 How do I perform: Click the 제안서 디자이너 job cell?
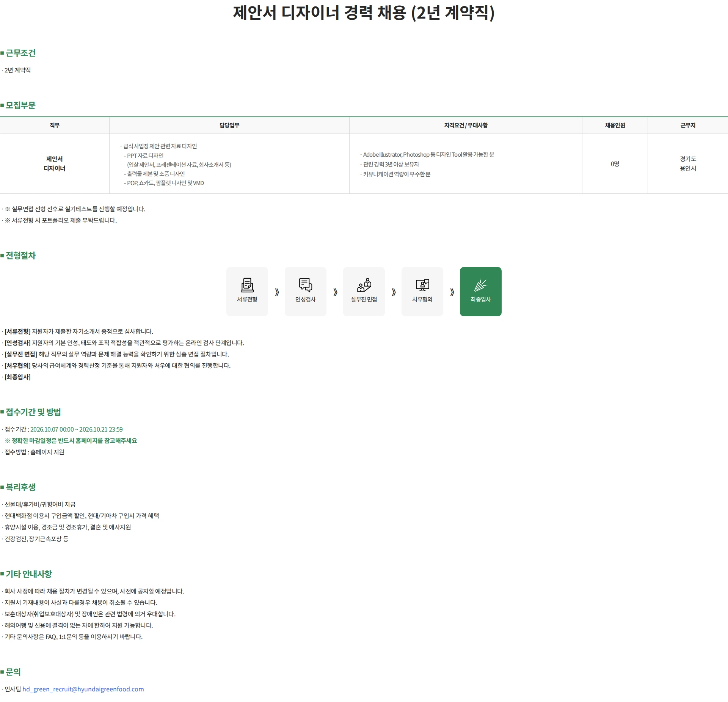(55, 163)
